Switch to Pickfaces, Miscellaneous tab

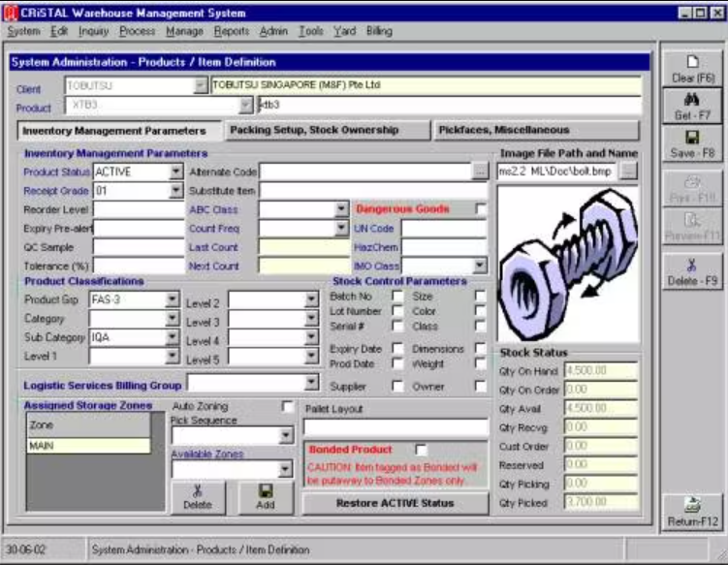click(x=536, y=130)
